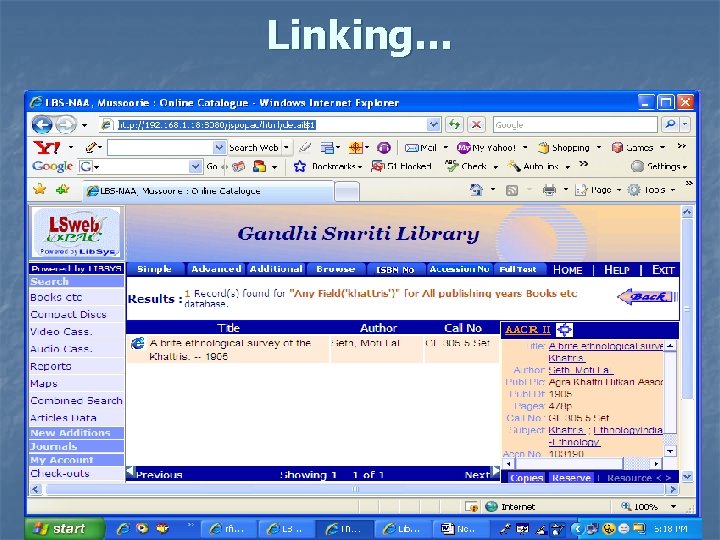The width and height of the screenshot is (720, 540).
Task: Click the Favorites star icon
Action: (x=39, y=189)
